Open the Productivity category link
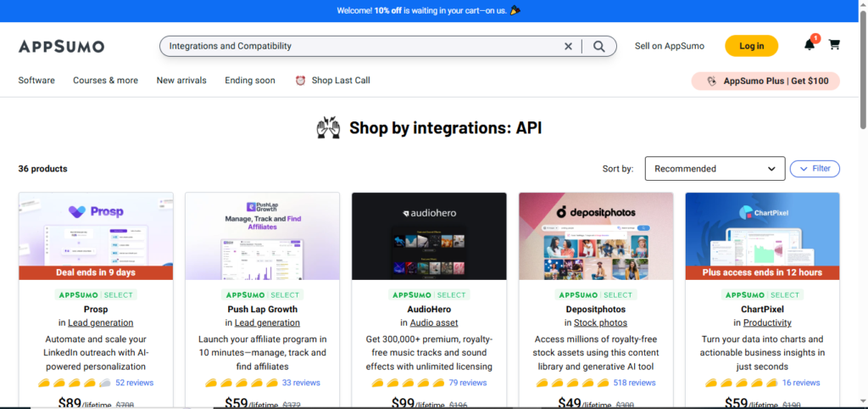This screenshot has height=409, width=868. click(x=767, y=322)
